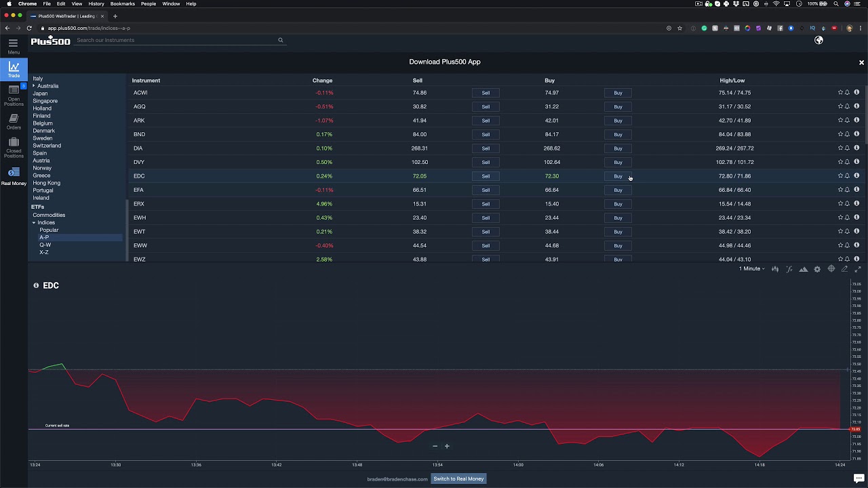Select the Plus500 WebTrader browser tab

pyautogui.click(x=66, y=16)
